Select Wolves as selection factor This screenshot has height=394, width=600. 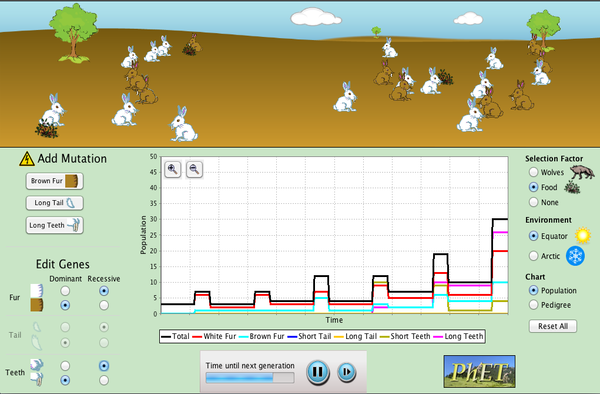(533, 172)
